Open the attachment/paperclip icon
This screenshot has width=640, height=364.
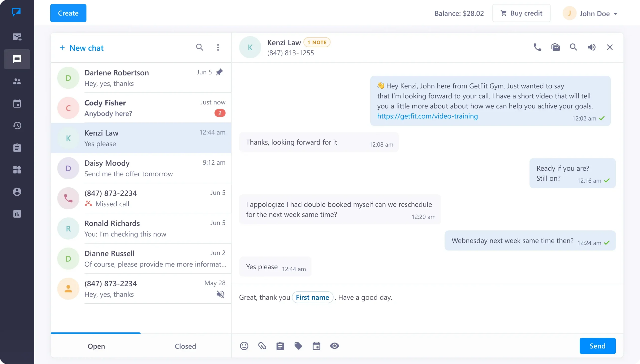tap(262, 346)
